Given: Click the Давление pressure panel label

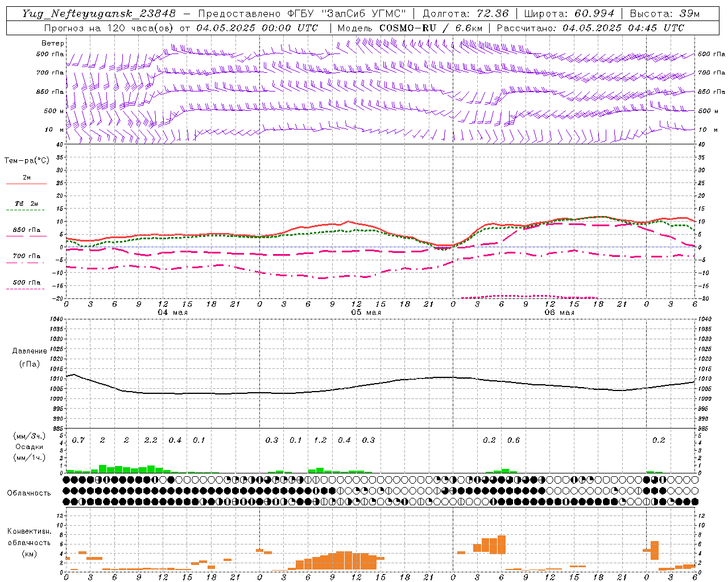Looking at the screenshot, I should coord(30,351).
